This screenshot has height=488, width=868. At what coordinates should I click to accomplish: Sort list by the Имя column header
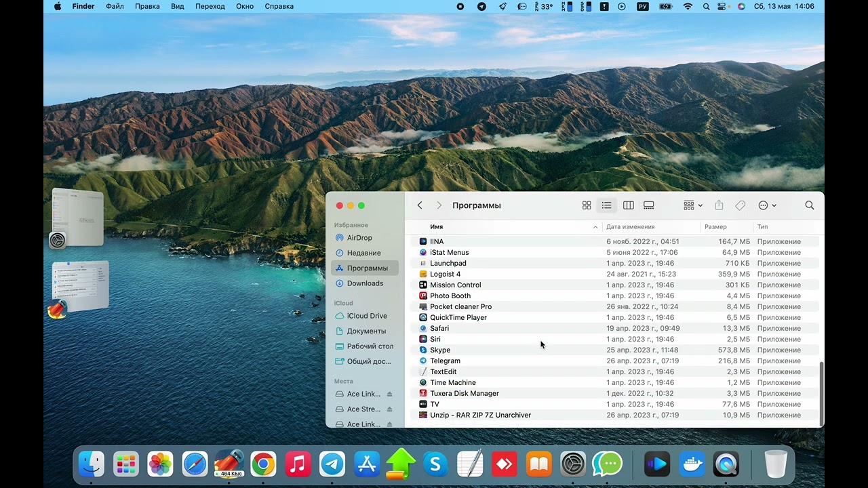(436, 227)
